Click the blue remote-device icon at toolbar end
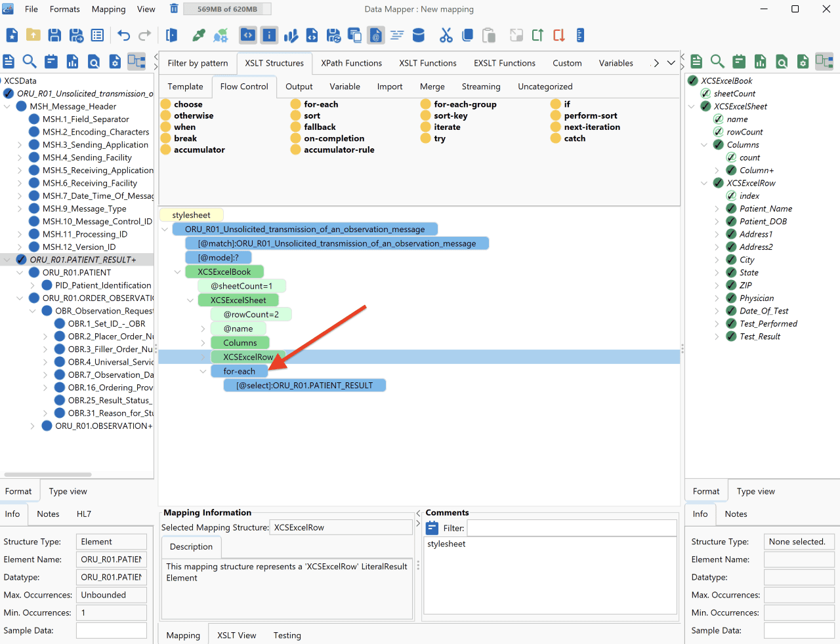The image size is (840, 644). pyautogui.click(x=580, y=35)
